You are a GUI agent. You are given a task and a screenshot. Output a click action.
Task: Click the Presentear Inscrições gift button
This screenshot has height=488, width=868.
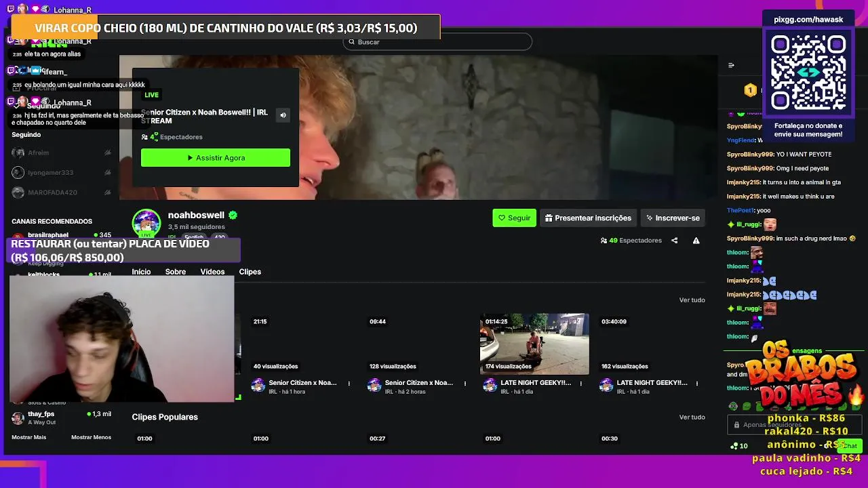(588, 218)
